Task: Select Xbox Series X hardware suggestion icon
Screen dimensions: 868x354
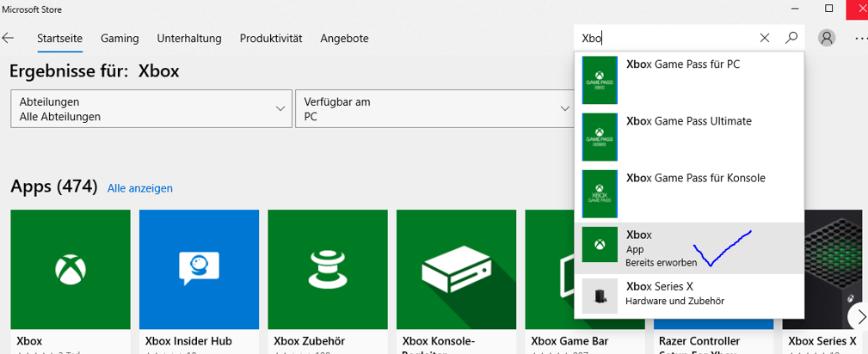Action: 600,296
